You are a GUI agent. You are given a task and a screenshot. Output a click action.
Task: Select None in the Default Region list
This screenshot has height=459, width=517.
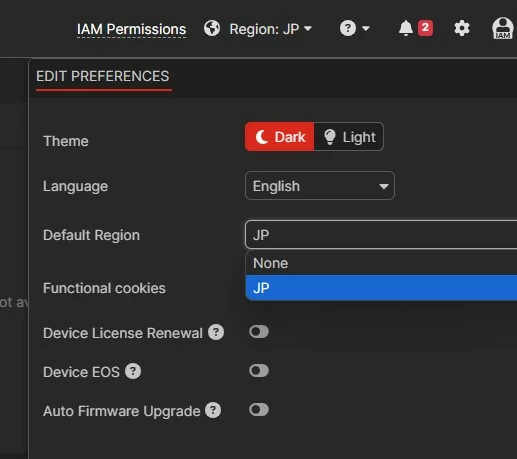(381, 263)
